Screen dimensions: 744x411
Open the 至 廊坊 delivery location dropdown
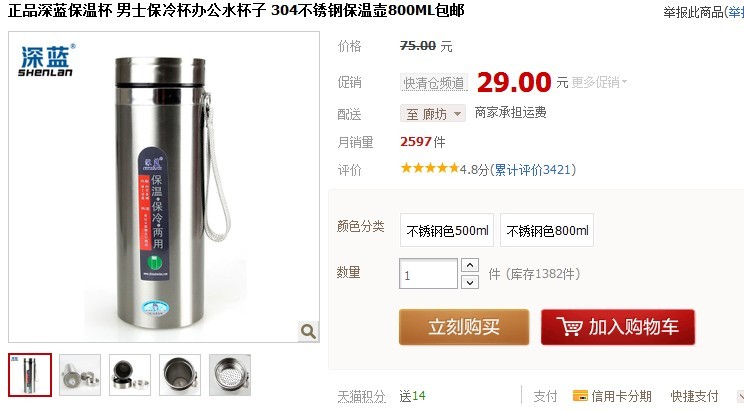[x=433, y=114]
